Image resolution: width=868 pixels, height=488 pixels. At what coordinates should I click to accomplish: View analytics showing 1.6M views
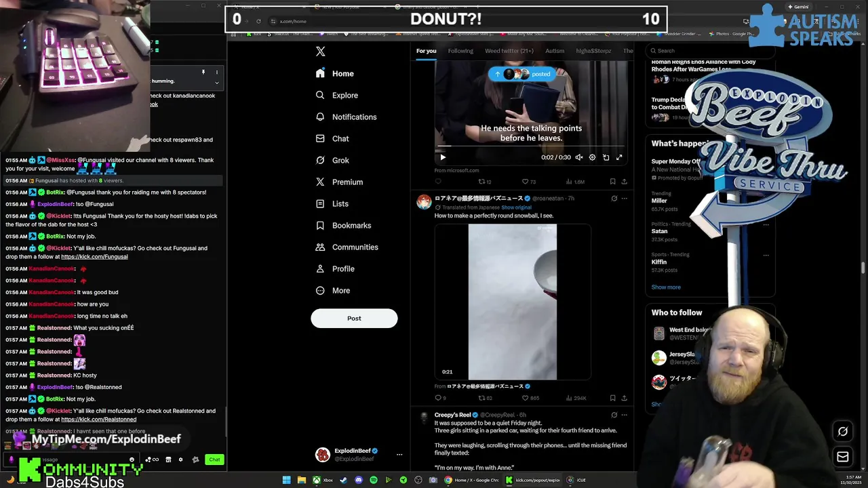[x=574, y=182]
